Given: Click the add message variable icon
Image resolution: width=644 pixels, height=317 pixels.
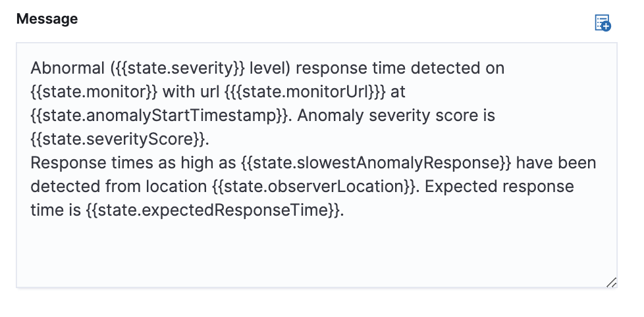Looking at the screenshot, I should pyautogui.click(x=602, y=23).
